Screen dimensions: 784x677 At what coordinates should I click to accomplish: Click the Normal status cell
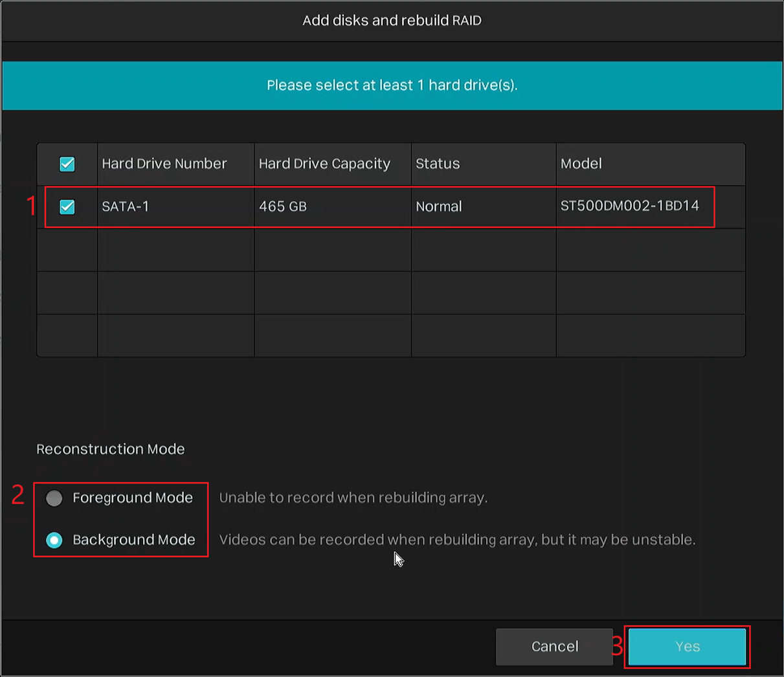484,207
